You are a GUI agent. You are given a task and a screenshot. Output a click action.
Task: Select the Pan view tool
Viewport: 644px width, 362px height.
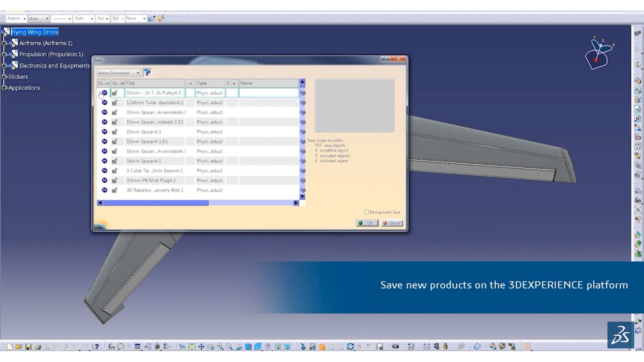coord(201,347)
